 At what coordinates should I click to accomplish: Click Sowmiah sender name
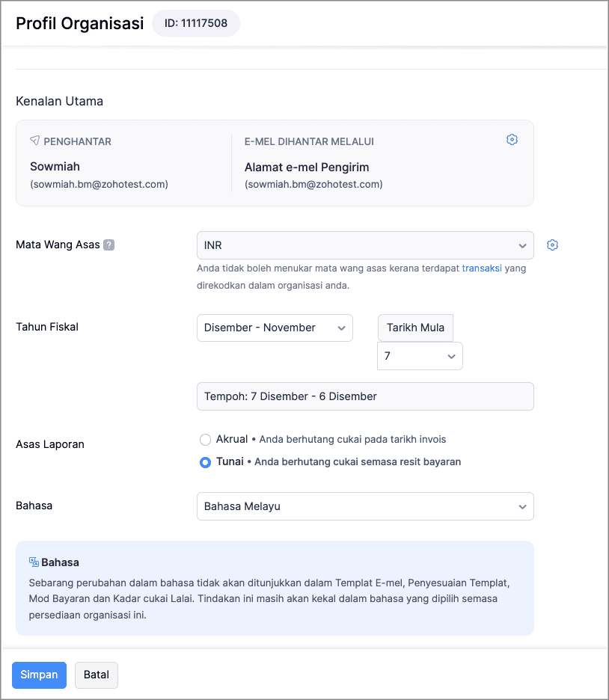click(x=55, y=167)
